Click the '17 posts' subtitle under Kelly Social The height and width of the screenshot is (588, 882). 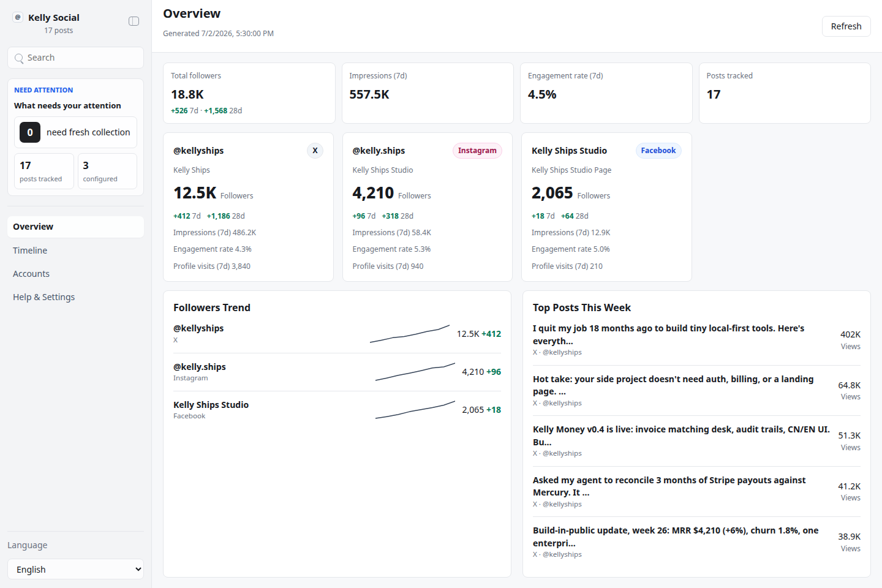click(59, 31)
